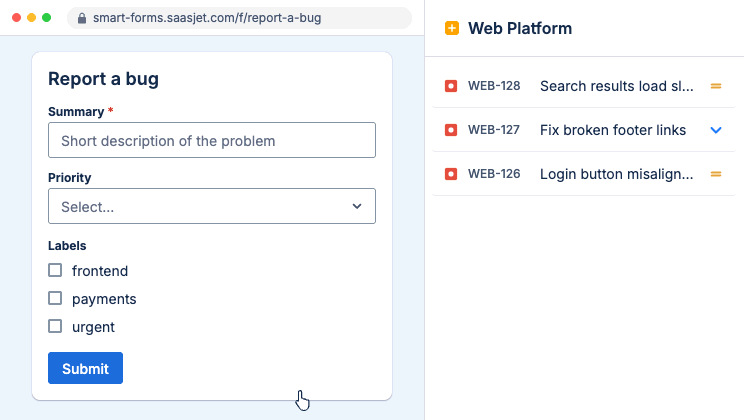Click the bug type icon for WEB-127
The image size is (744, 420).
(451, 130)
